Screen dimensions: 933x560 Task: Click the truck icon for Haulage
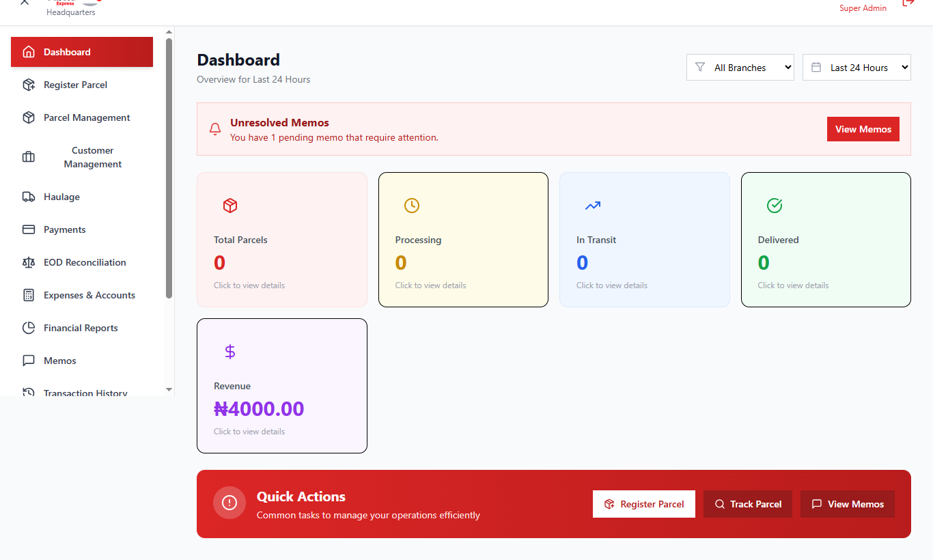click(x=29, y=197)
